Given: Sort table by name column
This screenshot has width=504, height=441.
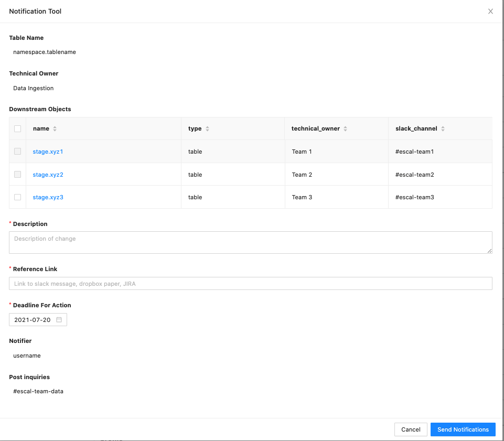Looking at the screenshot, I should pyautogui.click(x=55, y=129).
